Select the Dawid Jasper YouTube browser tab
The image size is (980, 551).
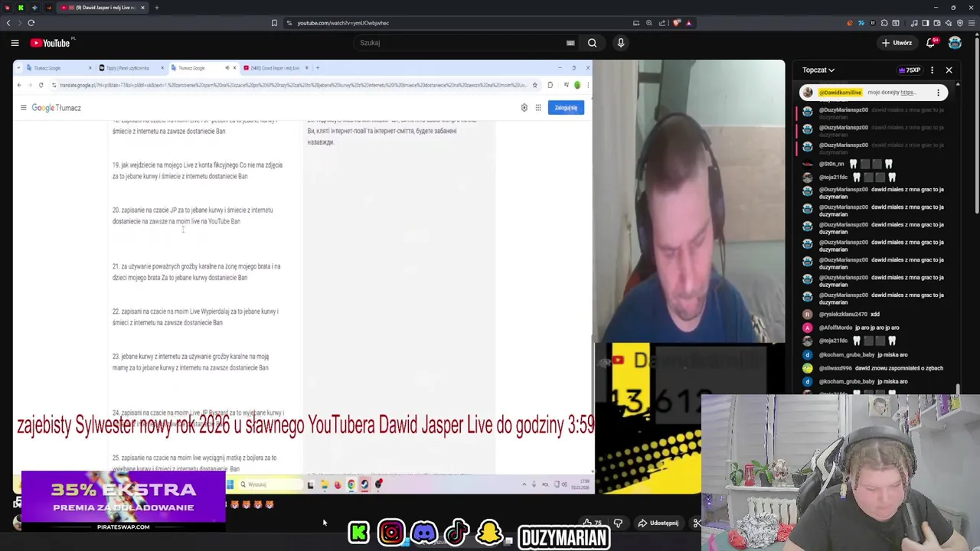click(x=103, y=8)
